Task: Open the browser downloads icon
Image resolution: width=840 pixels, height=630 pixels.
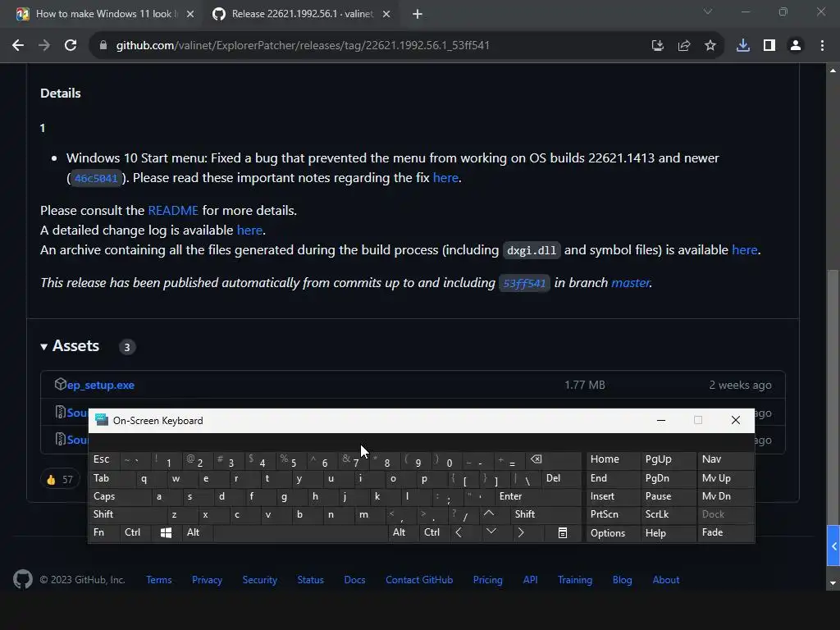Action: (742, 46)
